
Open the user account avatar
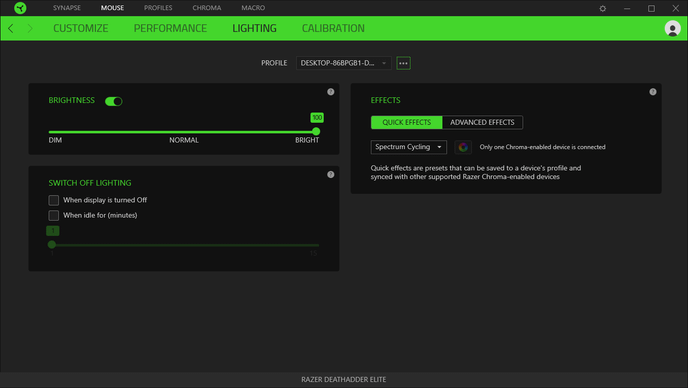pyautogui.click(x=672, y=29)
